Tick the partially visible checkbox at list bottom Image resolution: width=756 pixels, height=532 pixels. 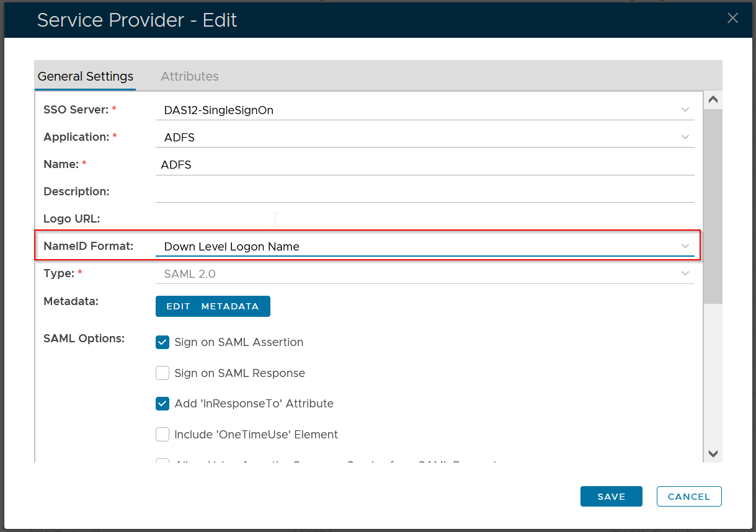click(x=162, y=461)
